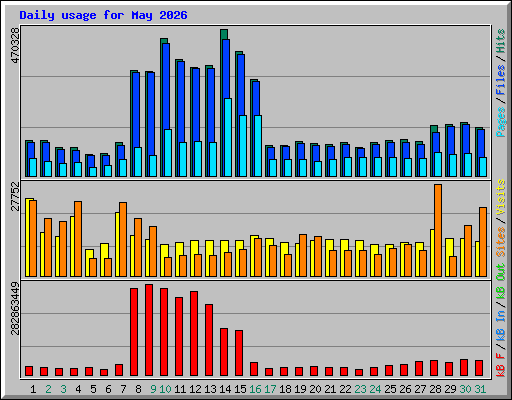Click day 3 on the x-axis
Image resolution: width=512 pixels, height=400 pixels.
tap(63, 389)
